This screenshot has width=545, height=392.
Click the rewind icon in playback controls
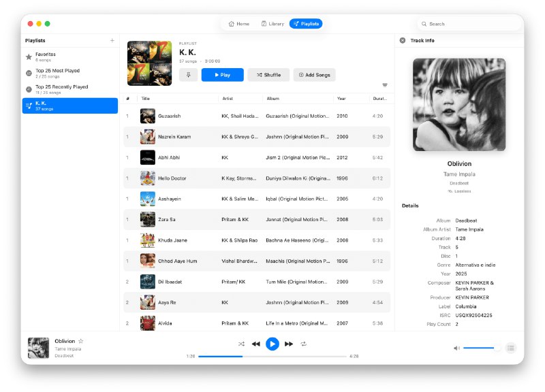tap(256, 344)
